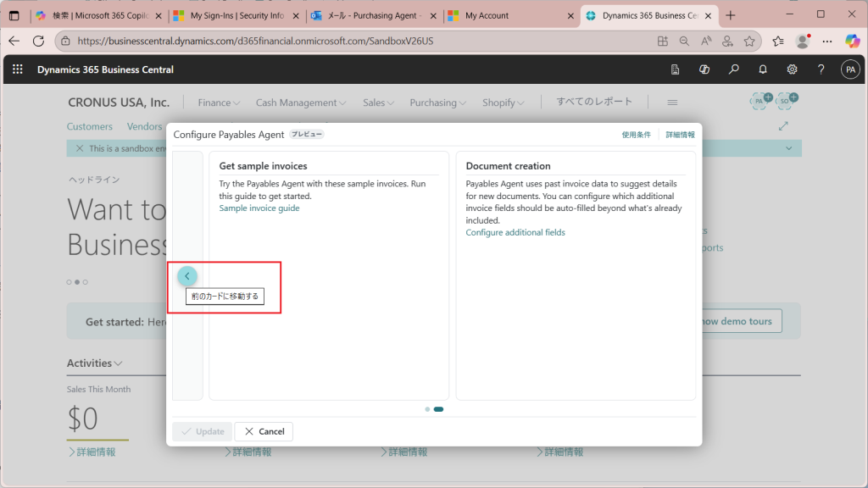Expand the Shopify menu
Image resolution: width=868 pixels, height=488 pixels.
tap(504, 103)
